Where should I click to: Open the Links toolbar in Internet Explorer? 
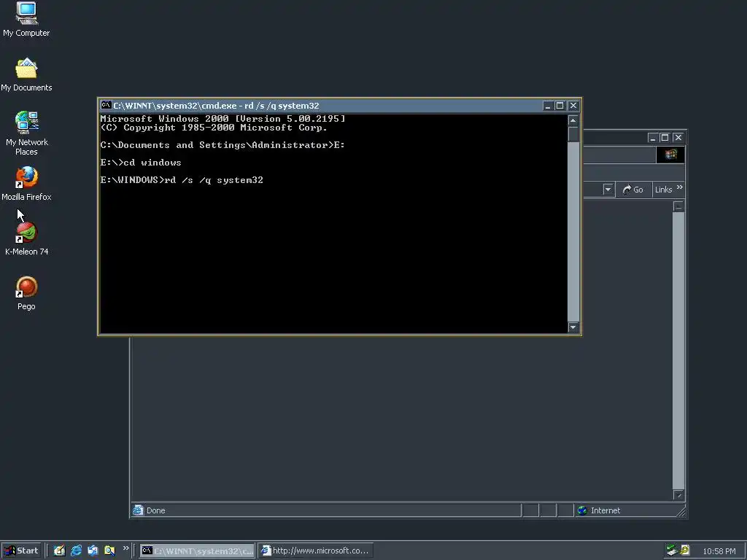(x=663, y=190)
